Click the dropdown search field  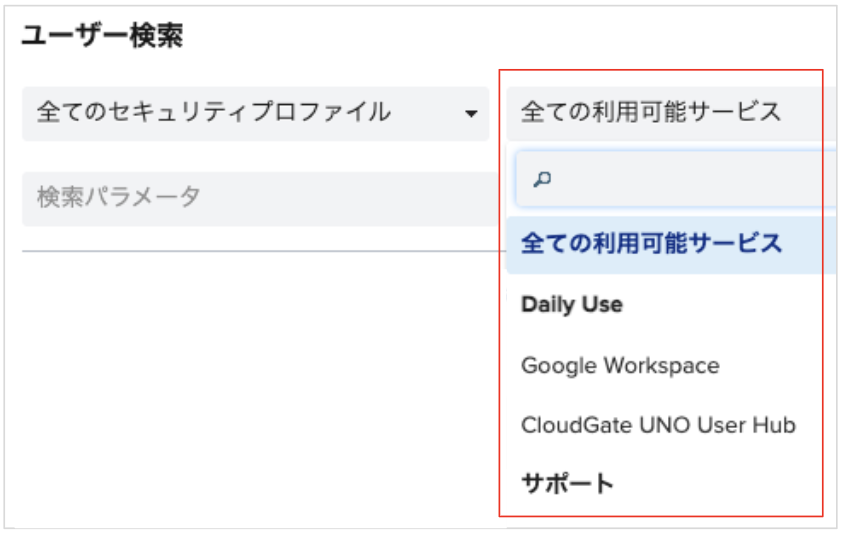[x=678, y=179]
